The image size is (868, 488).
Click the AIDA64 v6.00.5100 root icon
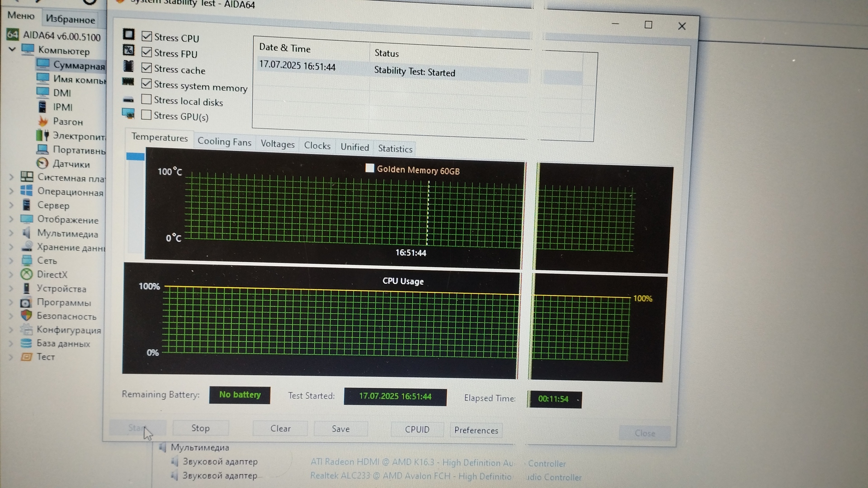point(13,35)
